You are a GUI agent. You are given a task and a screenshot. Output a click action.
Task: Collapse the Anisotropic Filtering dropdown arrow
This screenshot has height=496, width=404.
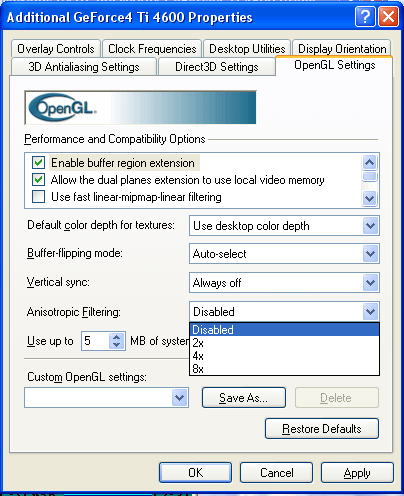371,312
